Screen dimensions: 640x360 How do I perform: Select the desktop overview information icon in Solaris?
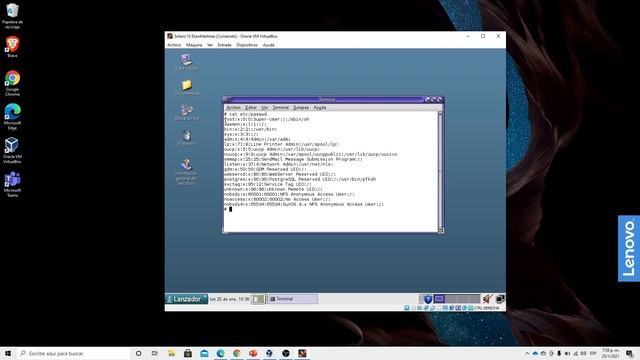pos(187,172)
